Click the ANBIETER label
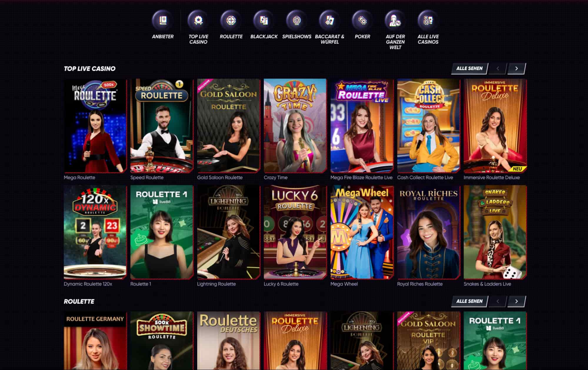The image size is (588, 370). click(163, 36)
